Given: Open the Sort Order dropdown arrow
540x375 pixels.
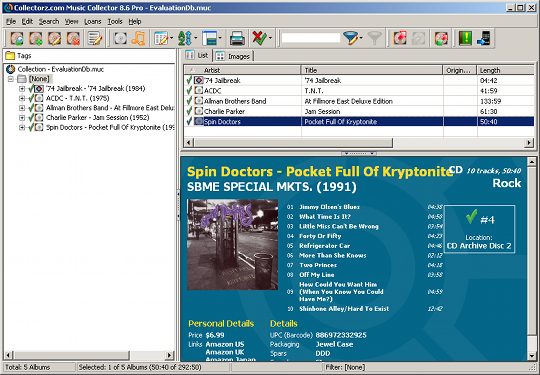Looking at the screenshot, I should pos(195,38).
